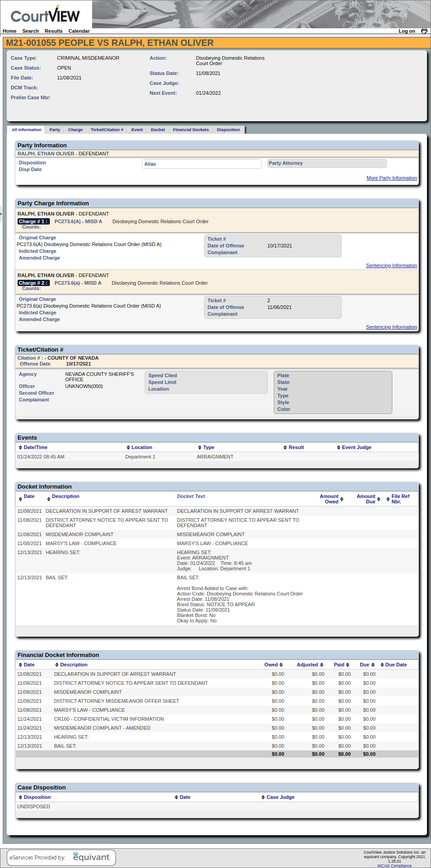
Task: Click the equivant eServices logo
Action: coord(61,857)
